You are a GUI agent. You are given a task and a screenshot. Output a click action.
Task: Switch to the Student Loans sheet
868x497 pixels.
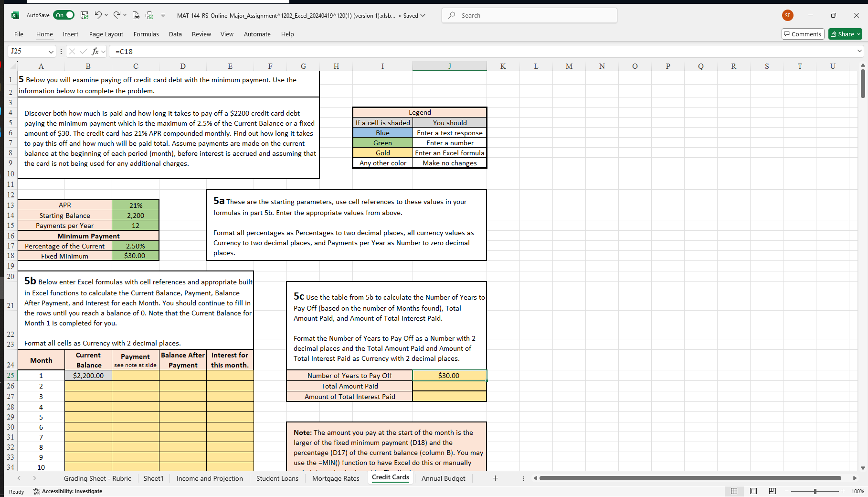pos(277,478)
